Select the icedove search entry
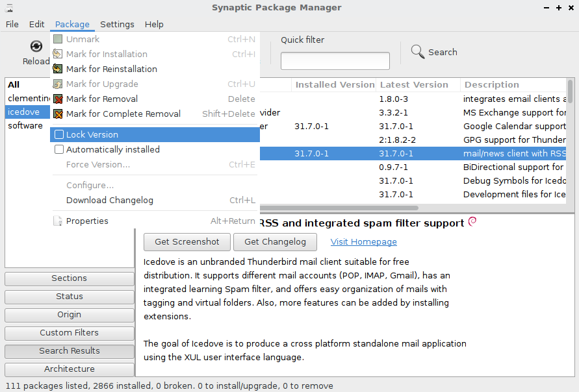This screenshot has height=392, width=579. pos(28,112)
